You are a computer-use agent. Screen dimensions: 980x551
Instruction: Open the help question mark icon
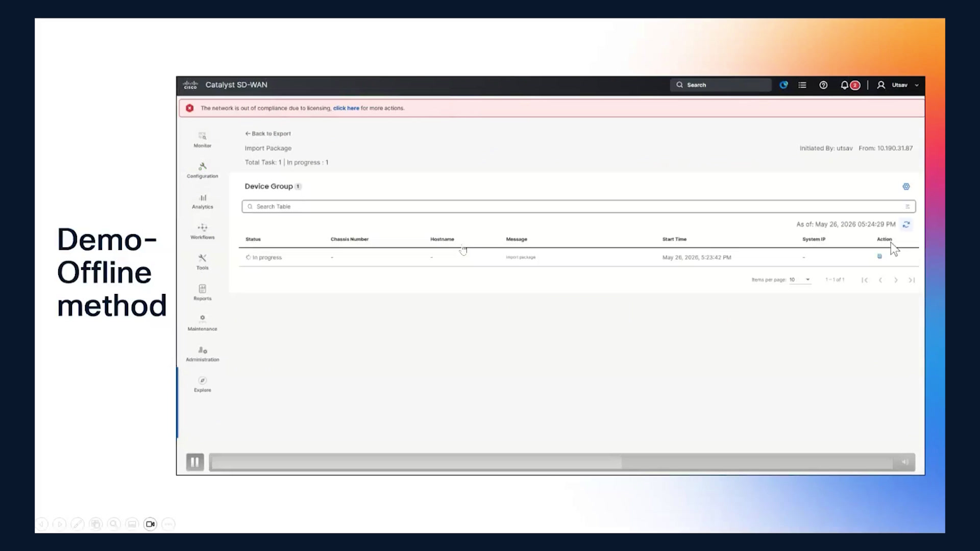[x=823, y=85]
